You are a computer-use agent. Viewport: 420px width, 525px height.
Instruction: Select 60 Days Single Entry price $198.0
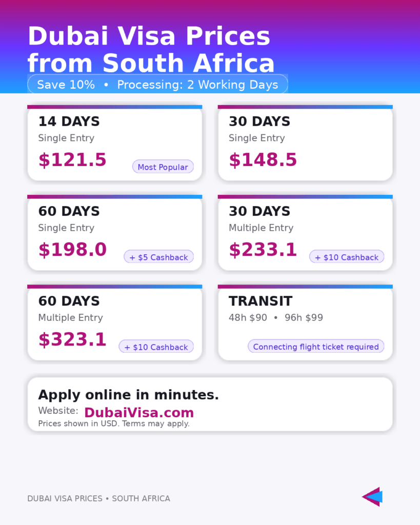(x=72, y=250)
